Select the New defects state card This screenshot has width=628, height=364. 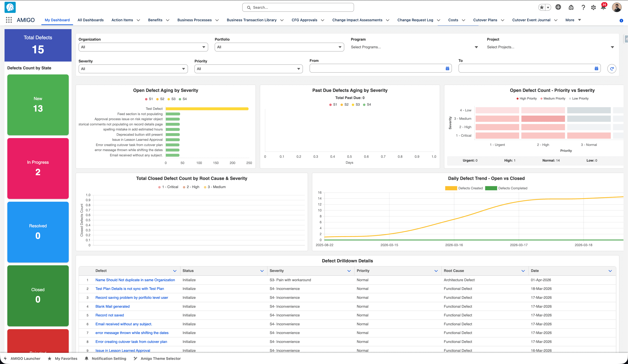coord(38,105)
